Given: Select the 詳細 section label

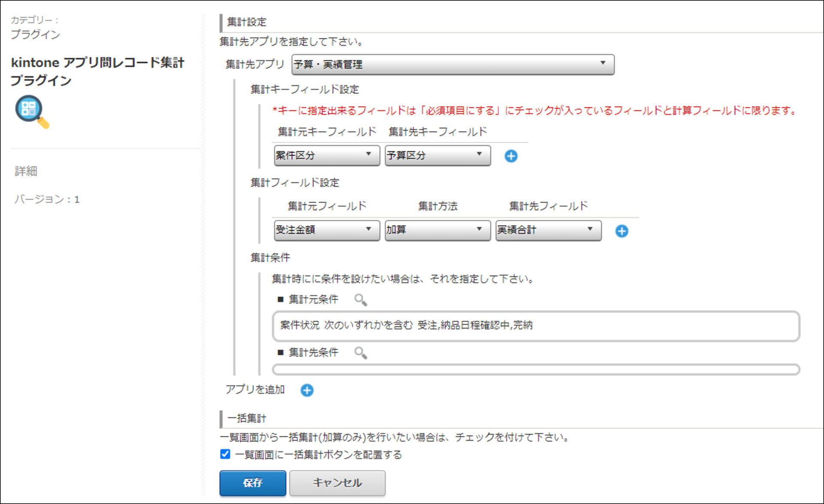Looking at the screenshot, I should (26, 171).
